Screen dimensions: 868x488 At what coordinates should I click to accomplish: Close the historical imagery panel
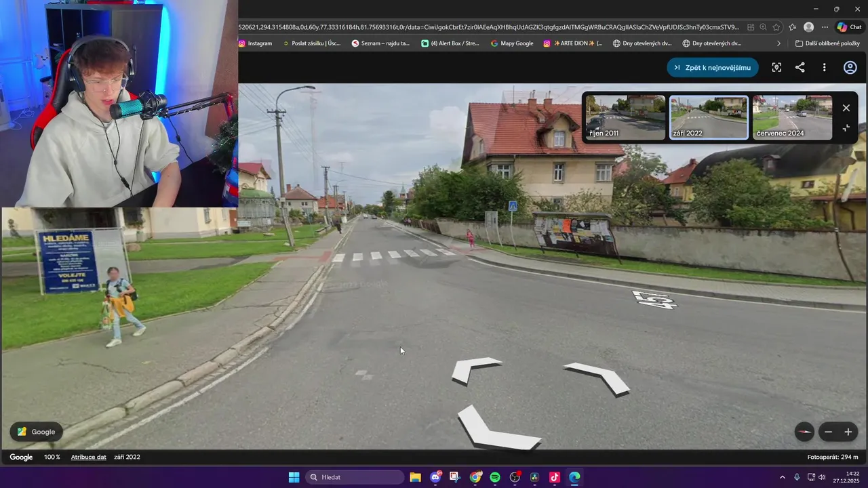[846, 108]
